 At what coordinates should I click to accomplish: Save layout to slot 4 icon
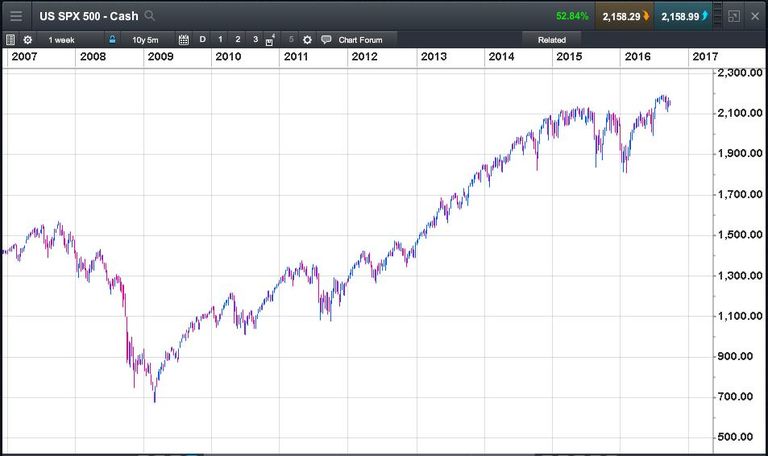[270, 40]
